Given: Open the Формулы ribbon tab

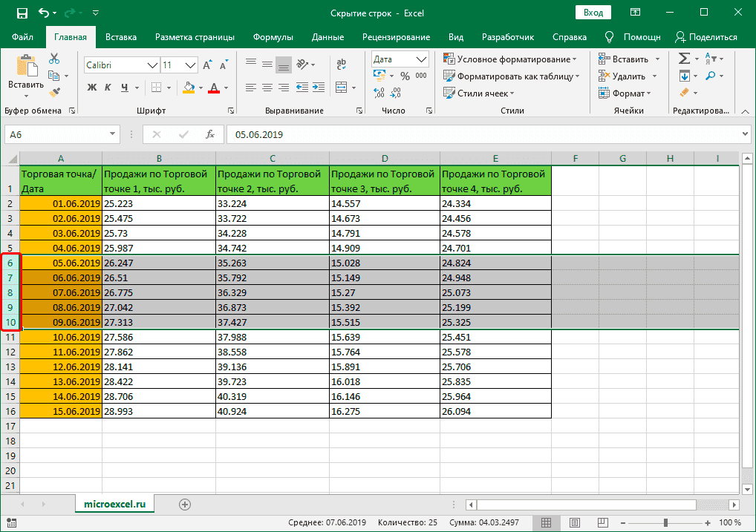Looking at the screenshot, I should pyautogui.click(x=273, y=37).
